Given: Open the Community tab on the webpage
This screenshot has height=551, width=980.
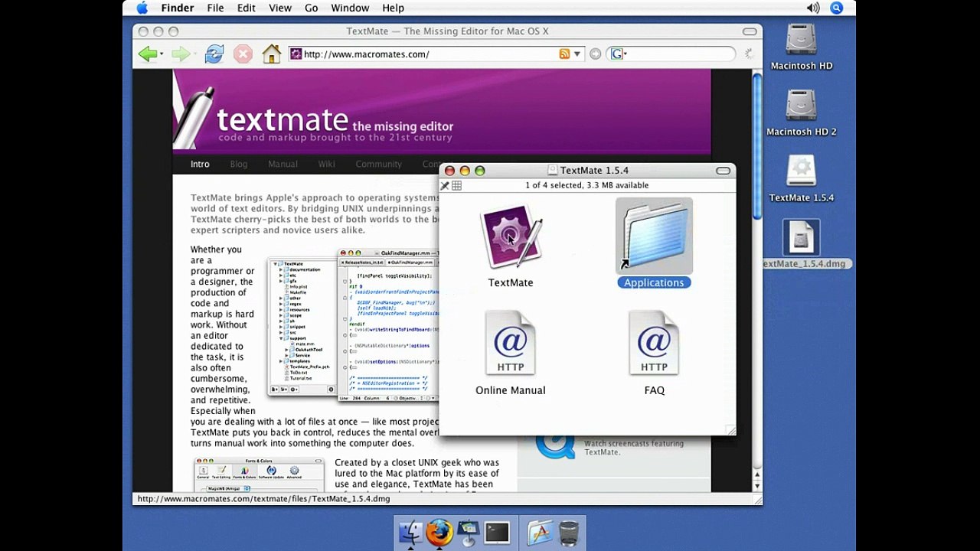Looking at the screenshot, I should pos(378,164).
